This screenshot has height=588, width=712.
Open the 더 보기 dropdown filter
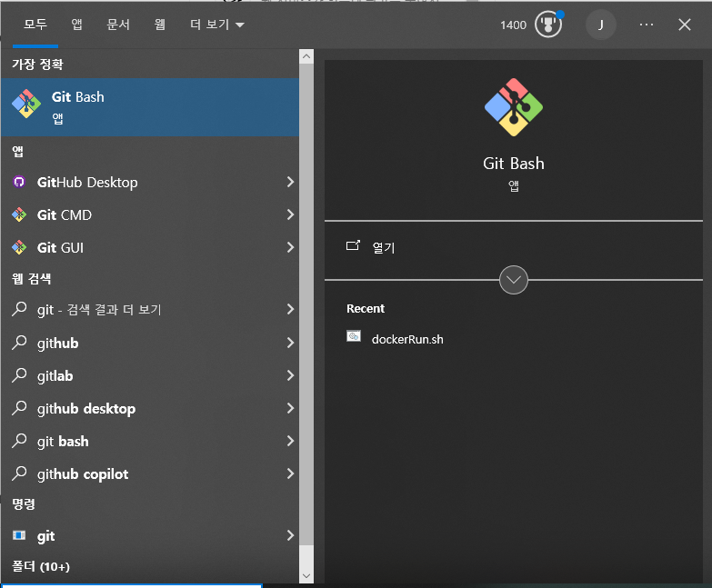click(217, 25)
